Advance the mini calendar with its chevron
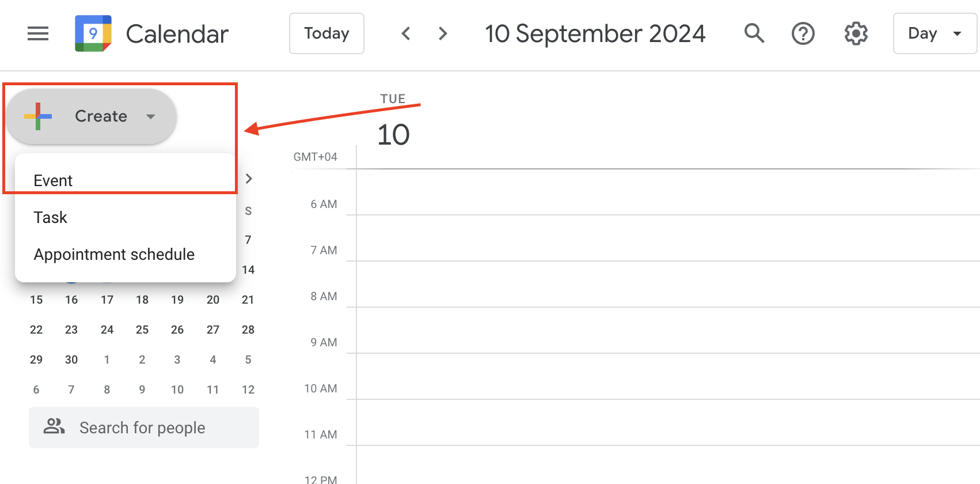Image resolution: width=980 pixels, height=484 pixels. tap(249, 179)
